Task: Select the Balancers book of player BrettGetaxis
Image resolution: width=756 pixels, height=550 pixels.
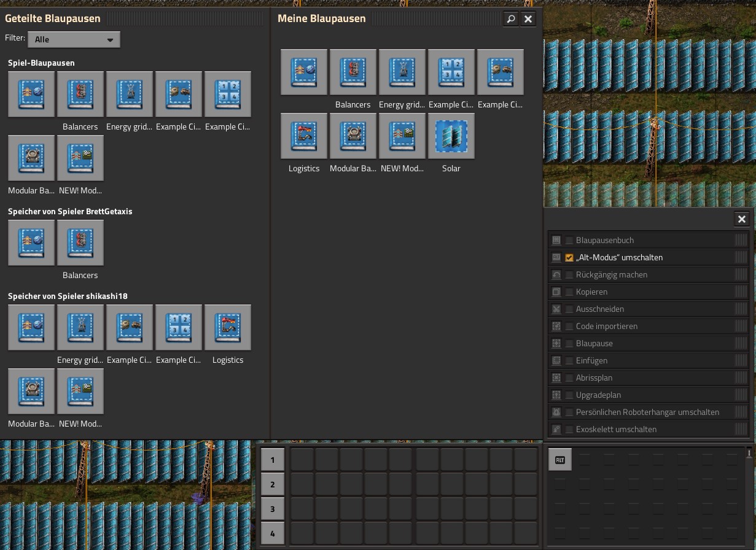Action: [80, 242]
